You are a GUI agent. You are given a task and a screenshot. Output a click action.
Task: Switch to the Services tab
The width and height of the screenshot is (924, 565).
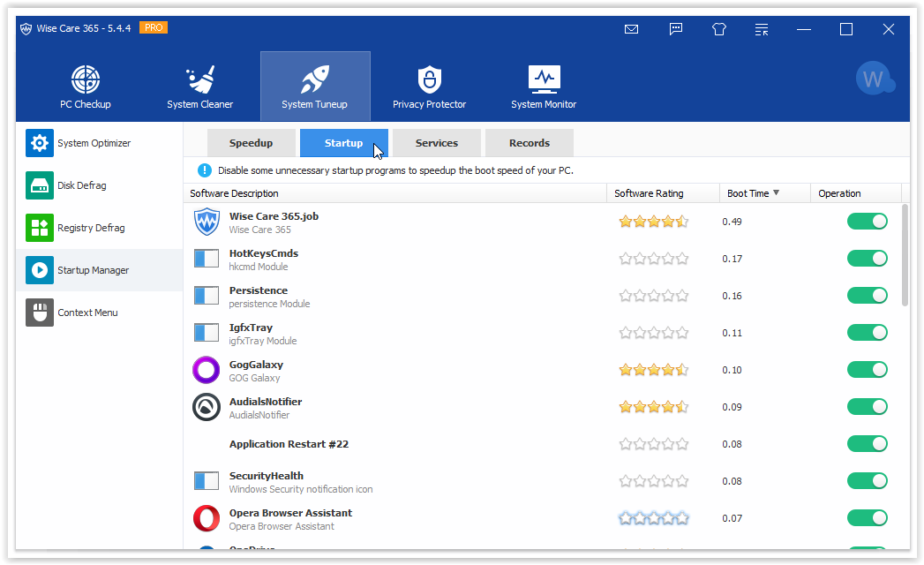437,143
